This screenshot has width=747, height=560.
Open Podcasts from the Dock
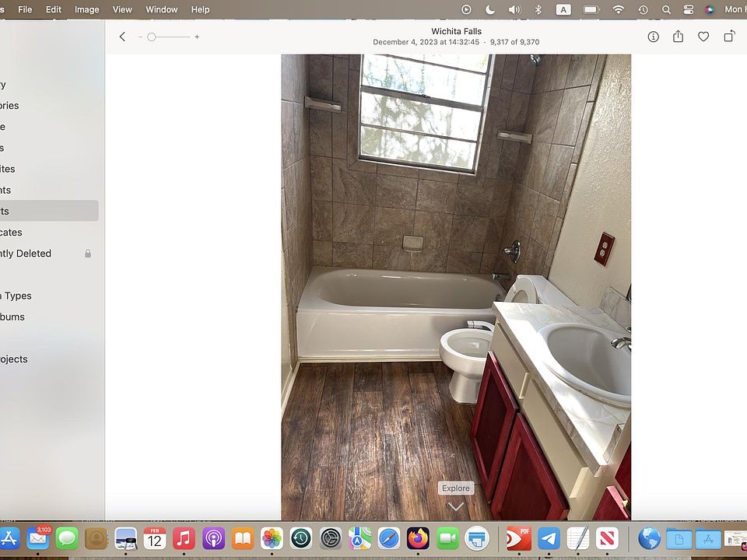click(x=213, y=539)
